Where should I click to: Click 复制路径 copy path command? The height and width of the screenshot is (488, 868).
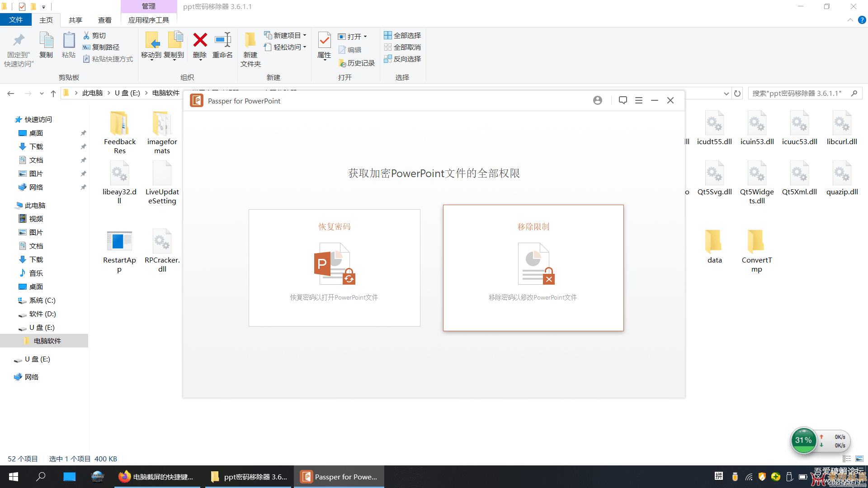click(x=101, y=47)
